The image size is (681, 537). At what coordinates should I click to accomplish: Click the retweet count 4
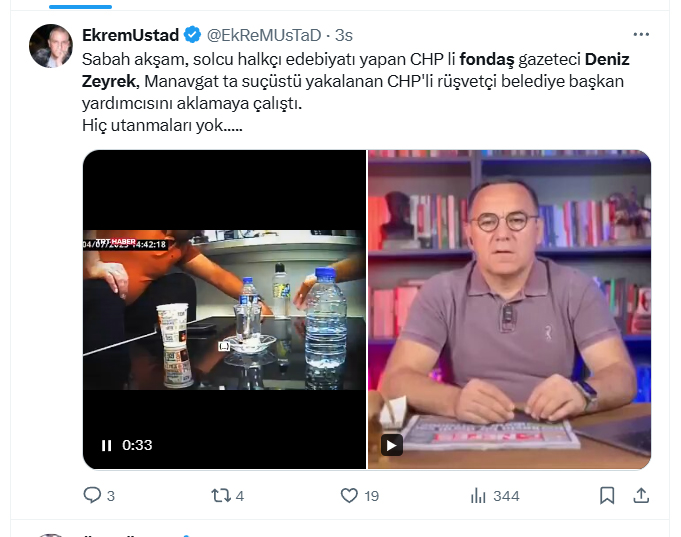coord(240,496)
